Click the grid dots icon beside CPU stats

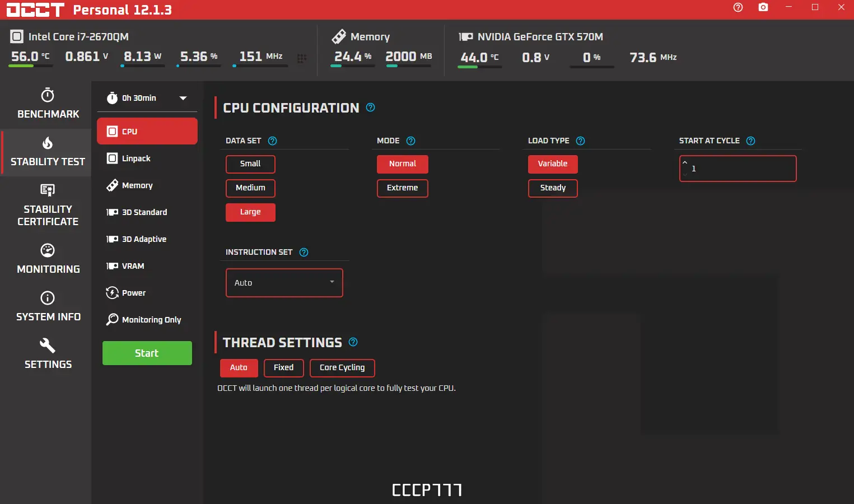pyautogui.click(x=302, y=58)
